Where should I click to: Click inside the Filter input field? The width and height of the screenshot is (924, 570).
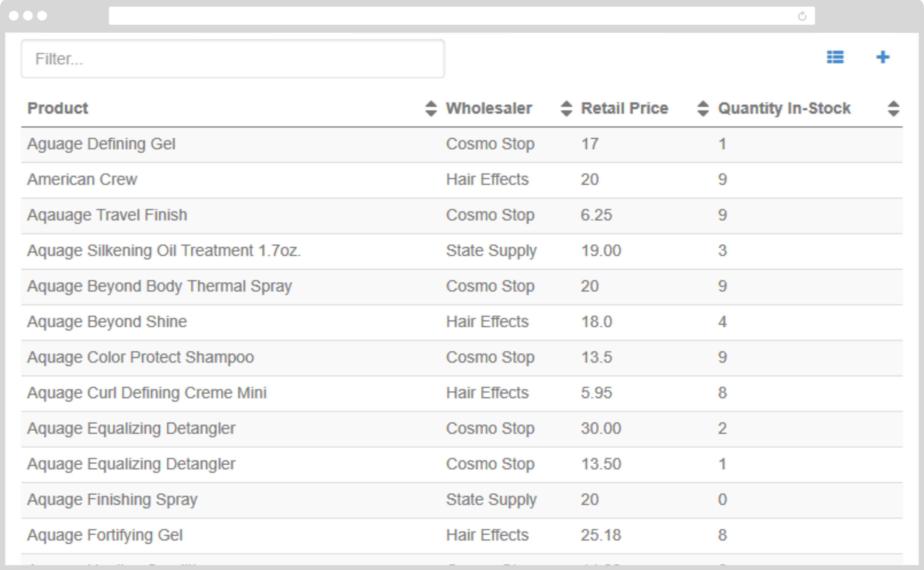(233, 59)
